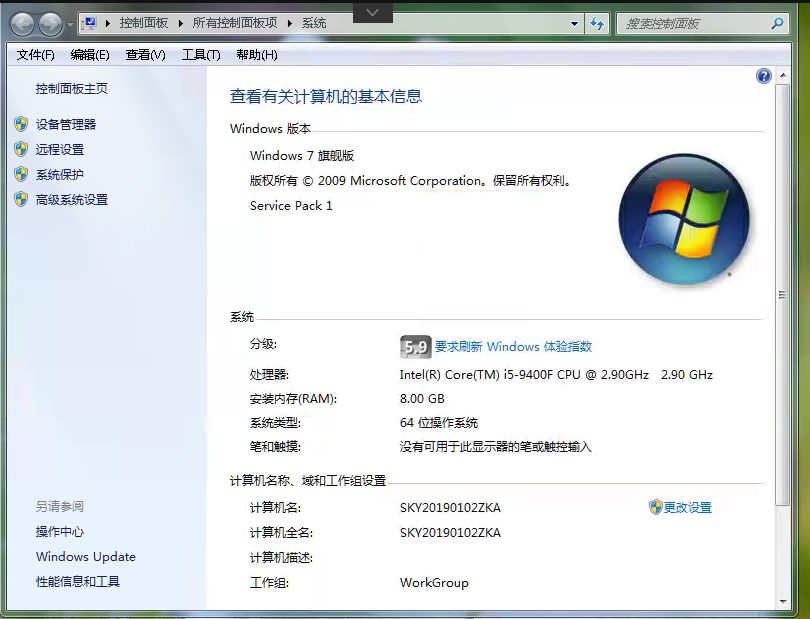Click processor text Intel(R) Core(TM) i5-9400F

pos(556,375)
